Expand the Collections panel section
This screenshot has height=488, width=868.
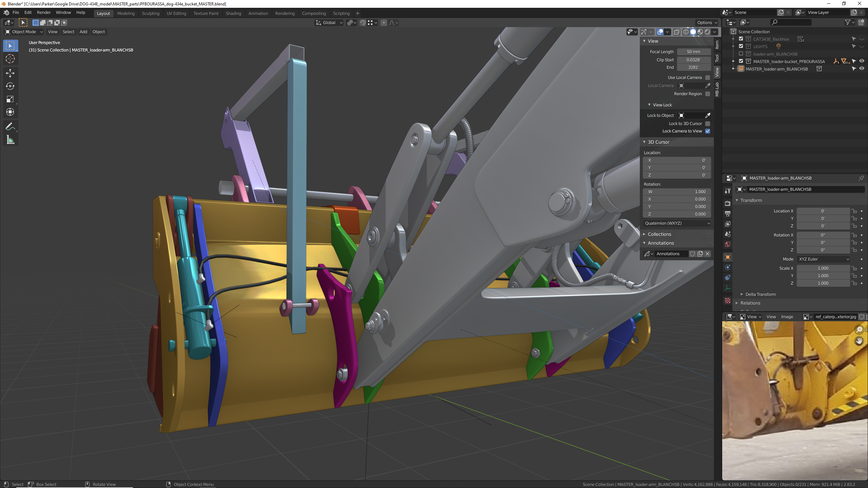click(659, 234)
